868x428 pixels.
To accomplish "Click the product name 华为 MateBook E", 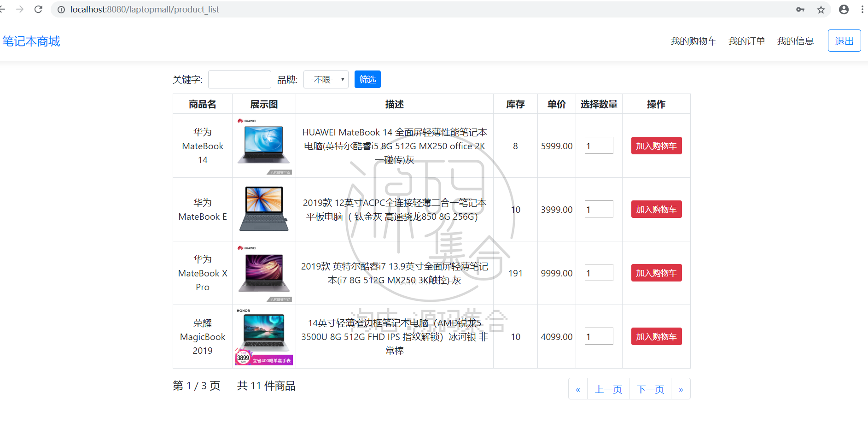I will point(203,210).
